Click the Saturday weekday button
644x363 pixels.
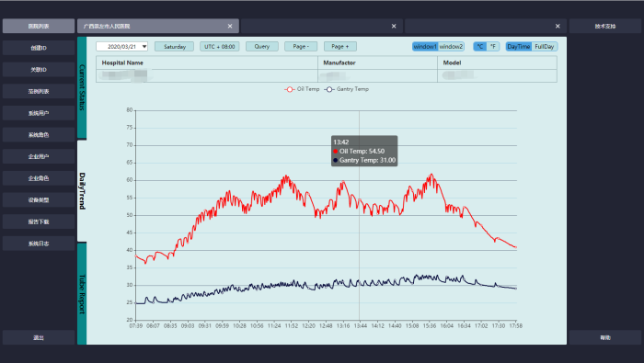[175, 47]
